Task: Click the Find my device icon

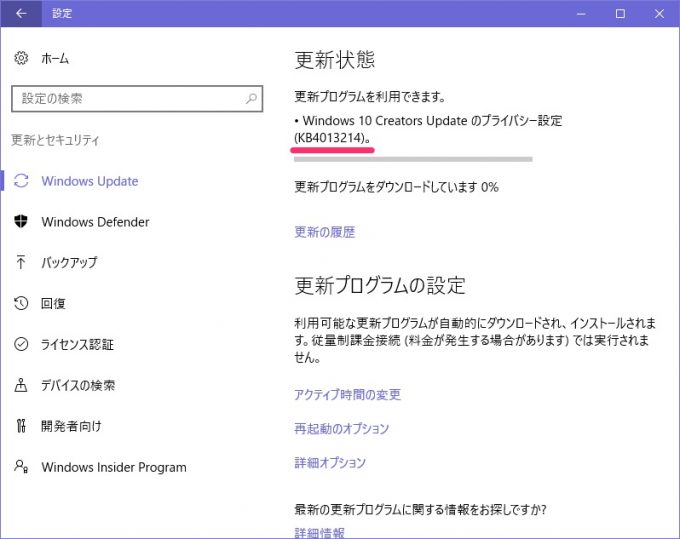Action: 21,385
